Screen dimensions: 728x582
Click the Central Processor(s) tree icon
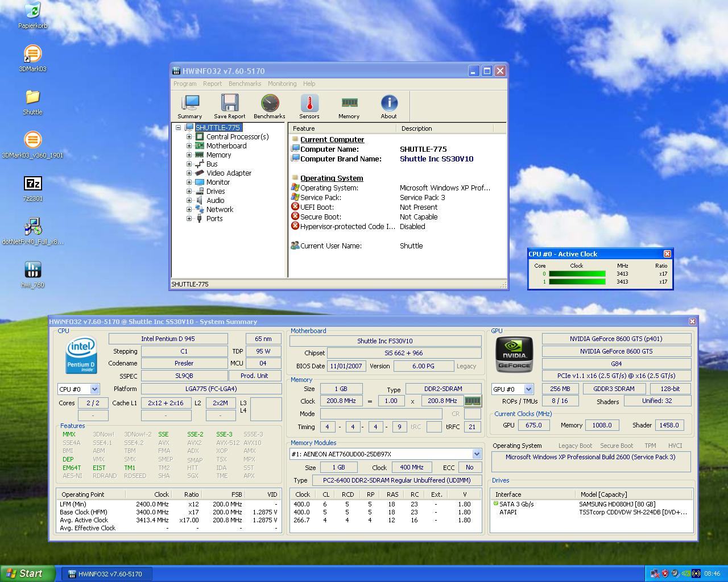point(200,136)
